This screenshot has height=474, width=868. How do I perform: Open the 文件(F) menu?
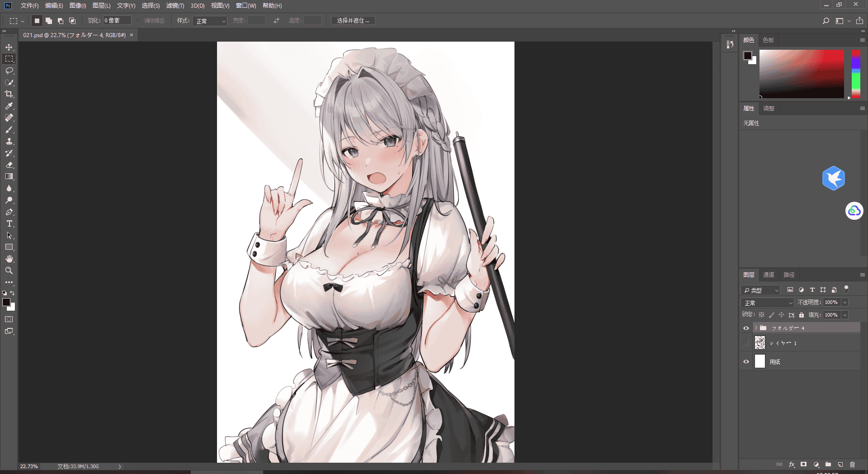click(30, 5)
